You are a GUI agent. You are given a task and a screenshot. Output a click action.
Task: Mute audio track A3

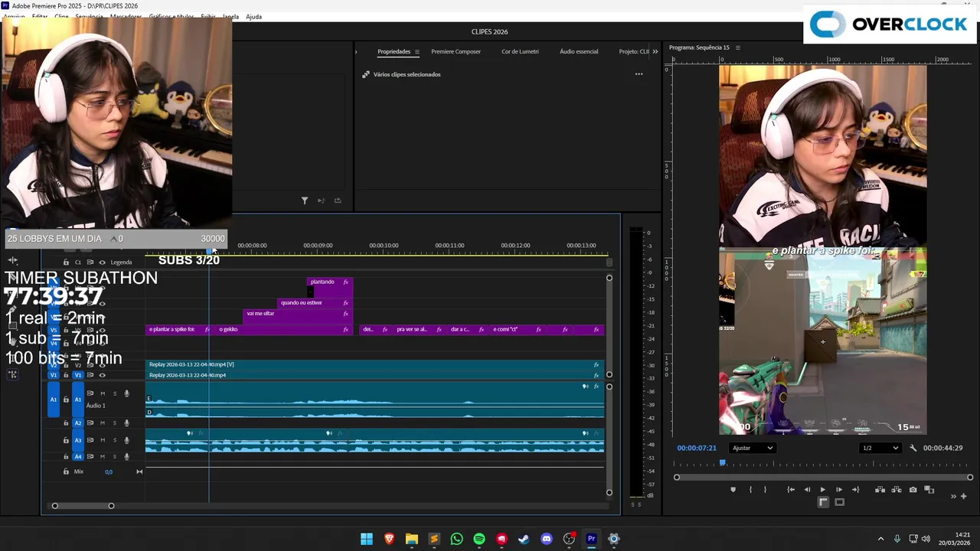point(103,440)
